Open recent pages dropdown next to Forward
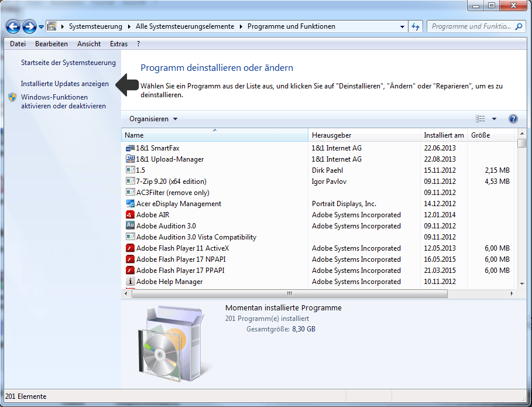Screen dimensions: 532x407 pyautogui.click(x=41, y=26)
